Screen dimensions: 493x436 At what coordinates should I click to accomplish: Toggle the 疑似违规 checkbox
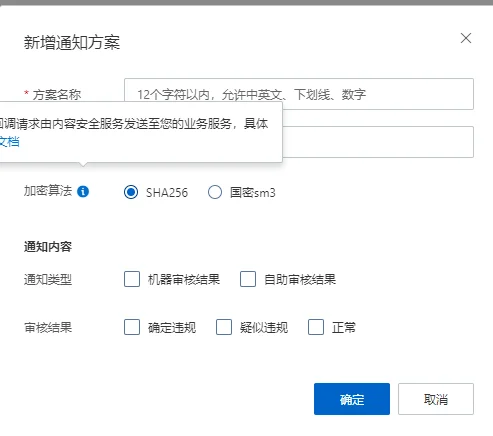click(224, 327)
